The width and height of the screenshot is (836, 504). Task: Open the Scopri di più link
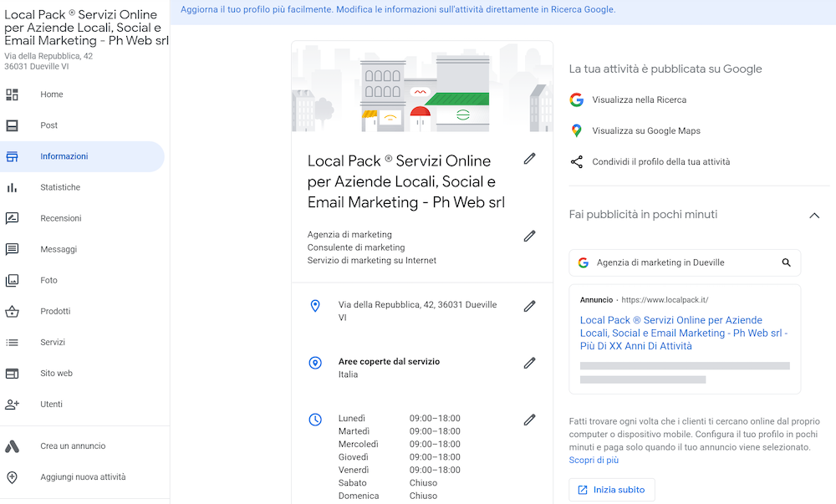point(594,460)
